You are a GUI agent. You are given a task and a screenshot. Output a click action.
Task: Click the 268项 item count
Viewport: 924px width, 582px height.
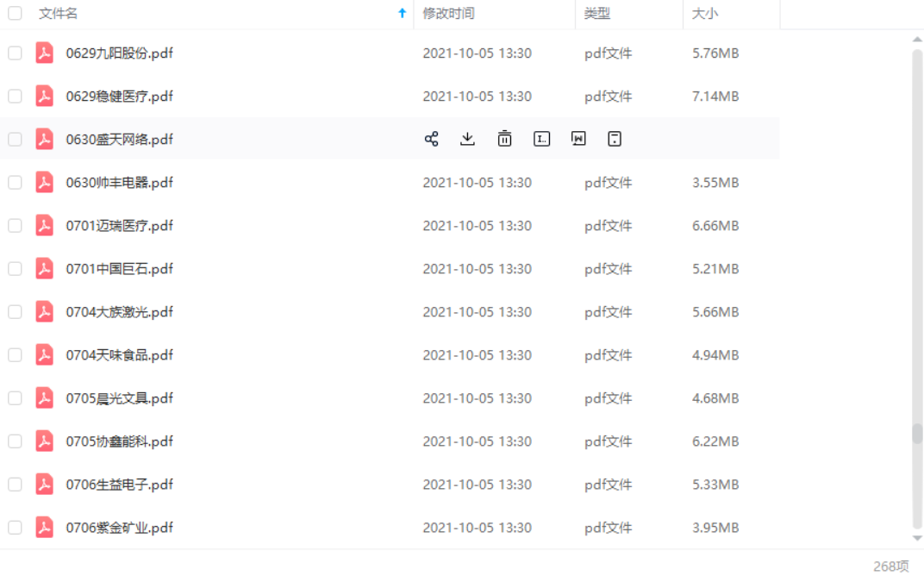tap(891, 566)
